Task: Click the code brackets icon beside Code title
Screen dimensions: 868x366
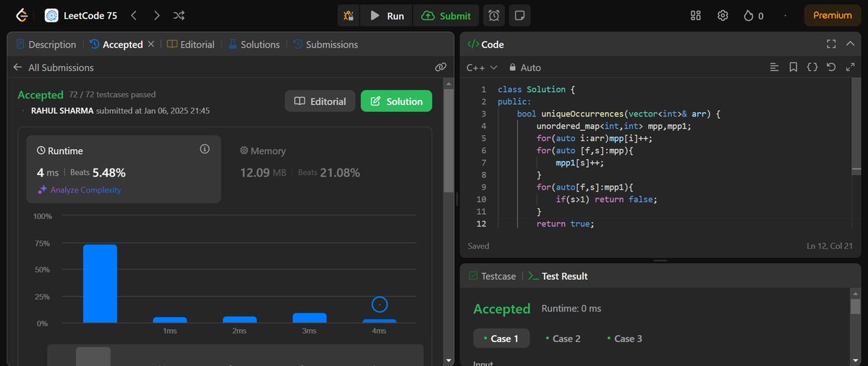Action: [x=472, y=44]
